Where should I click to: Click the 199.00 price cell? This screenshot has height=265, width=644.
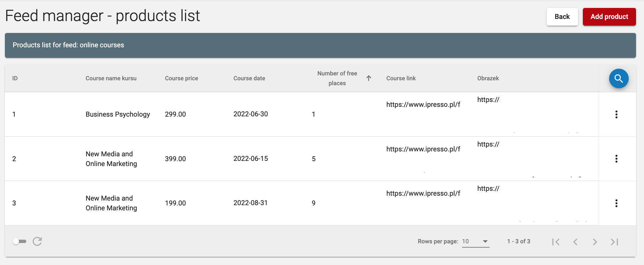pos(175,203)
